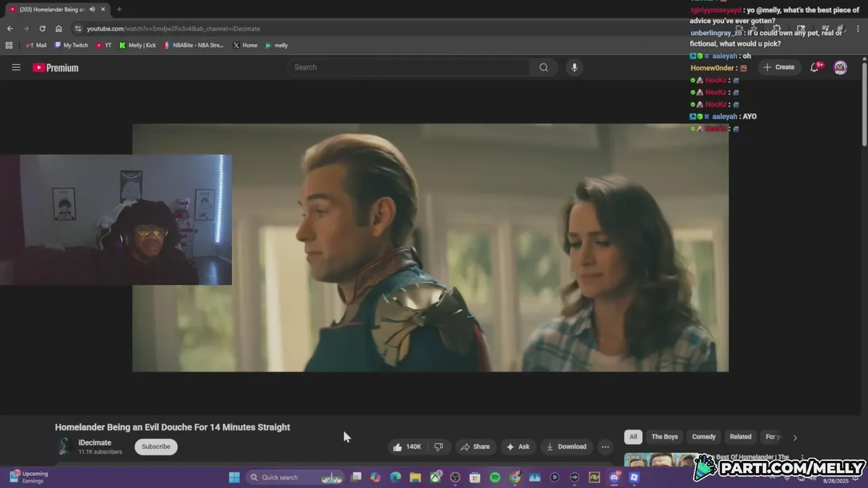Select the Comedy filter chip
Image resolution: width=868 pixels, height=488 pixels.
pos(704,436)
